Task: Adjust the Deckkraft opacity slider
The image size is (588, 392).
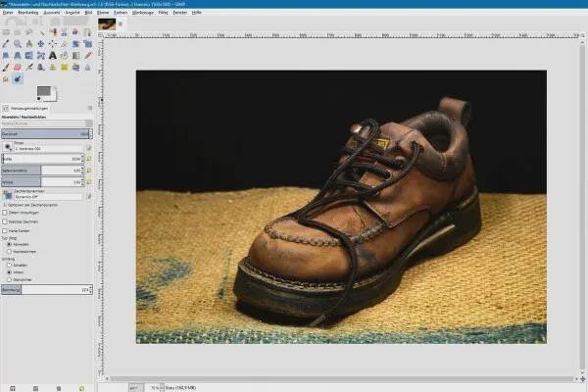Action: coord(45,132)
